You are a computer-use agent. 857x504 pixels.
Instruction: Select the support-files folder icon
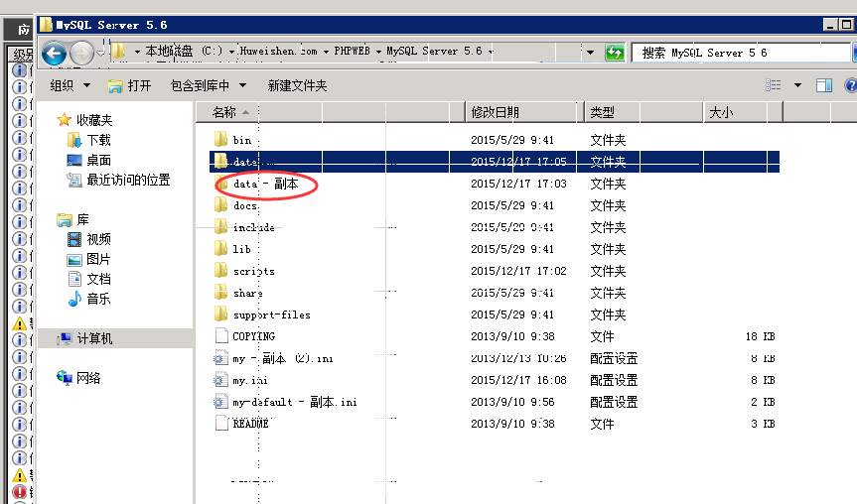coord(220,314)
